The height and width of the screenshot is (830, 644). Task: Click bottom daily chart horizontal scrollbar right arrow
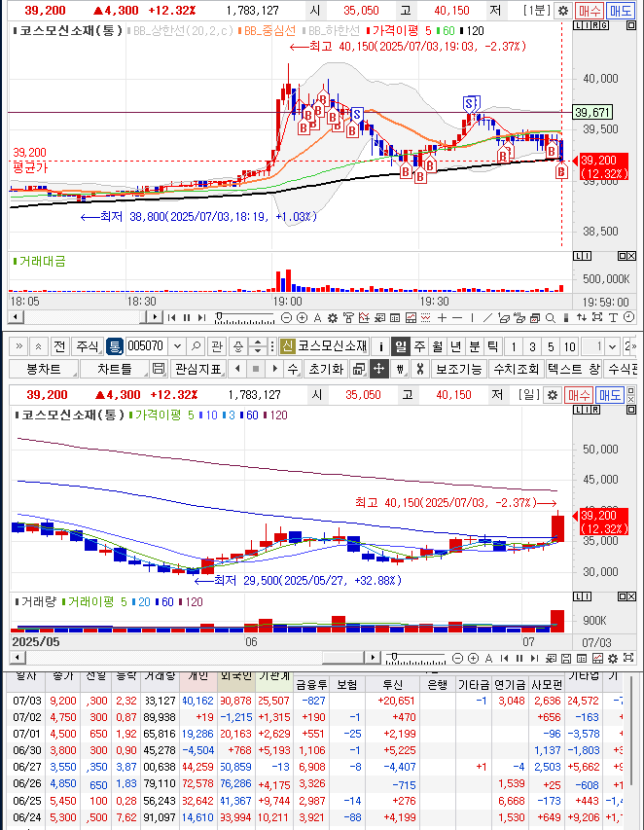coord(373,658)
